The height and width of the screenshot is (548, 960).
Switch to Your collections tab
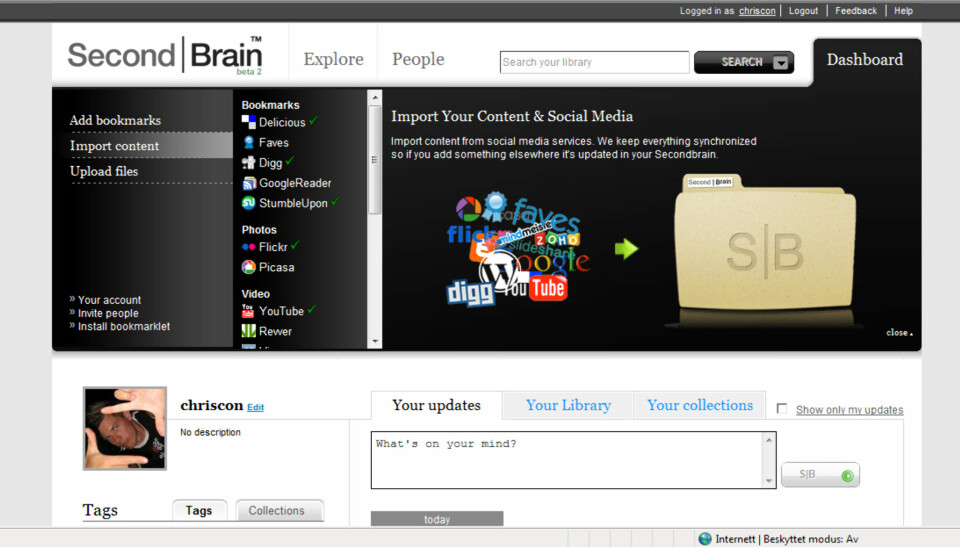tap(700, 405)
